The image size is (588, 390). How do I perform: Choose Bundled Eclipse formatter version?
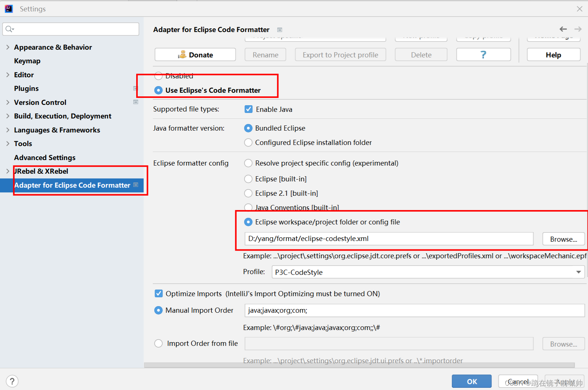click(x=249, y=128)
